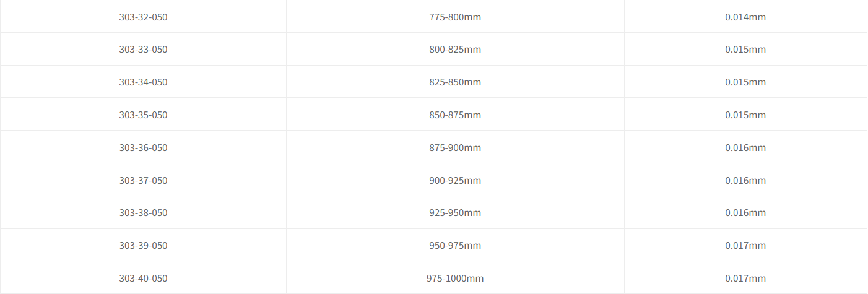Select the 800-825mm range cell
The width and height of the screenshot is (868, 294).
tap(455, 50)
